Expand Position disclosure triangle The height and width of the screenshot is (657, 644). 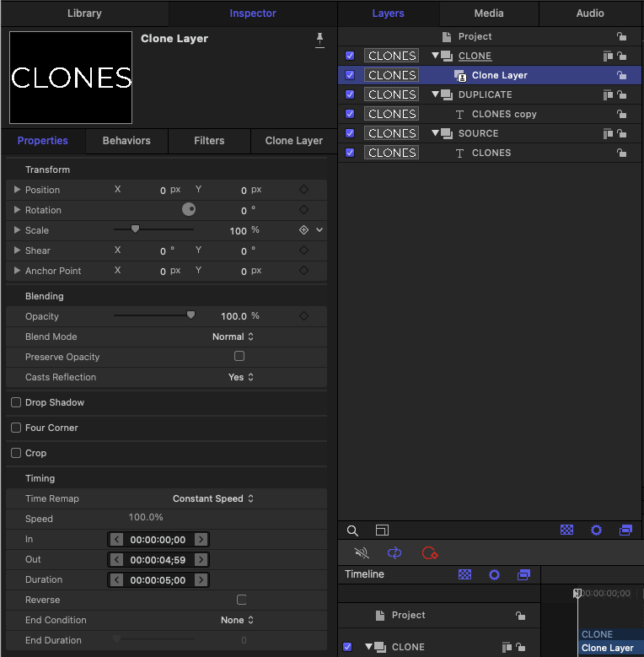[x=17, y=190]
